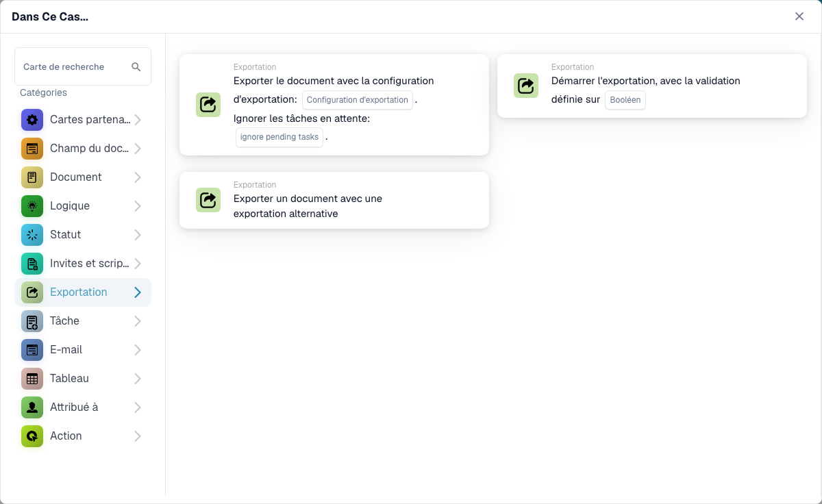Image resolution: width=822 pixels, height=504 pixels.
Task: Select the E-mail category label
Action: [x=66, y=350]
